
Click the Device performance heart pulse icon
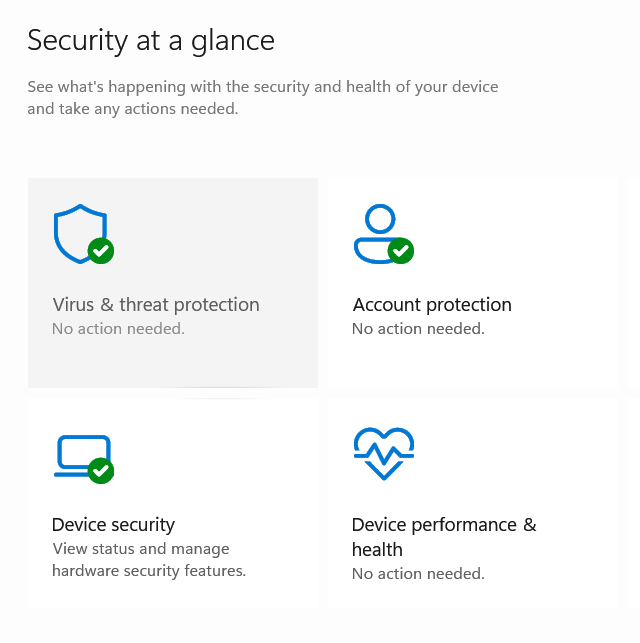point(384,454)
